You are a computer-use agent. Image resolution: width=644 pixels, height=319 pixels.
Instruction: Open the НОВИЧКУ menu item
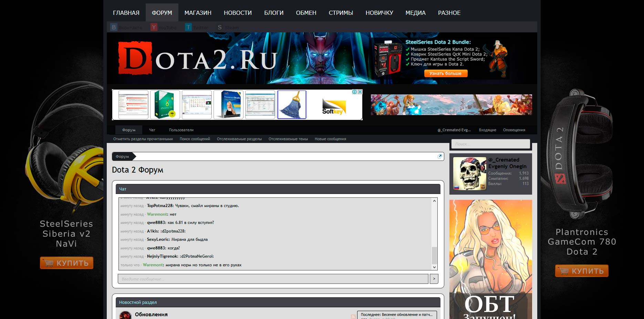click(x=379, y=13)
